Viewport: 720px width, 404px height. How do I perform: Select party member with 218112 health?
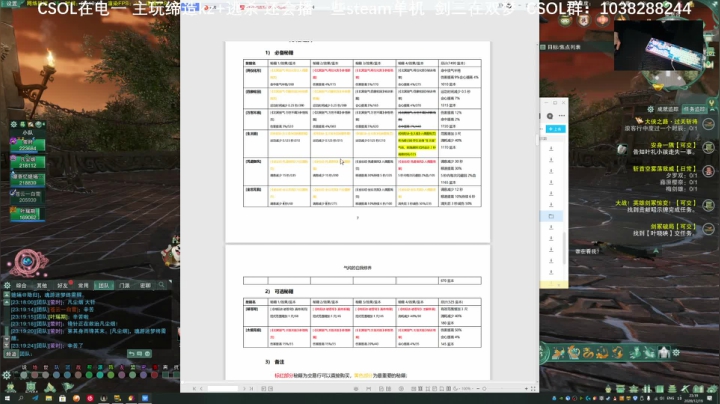point(28,163)
